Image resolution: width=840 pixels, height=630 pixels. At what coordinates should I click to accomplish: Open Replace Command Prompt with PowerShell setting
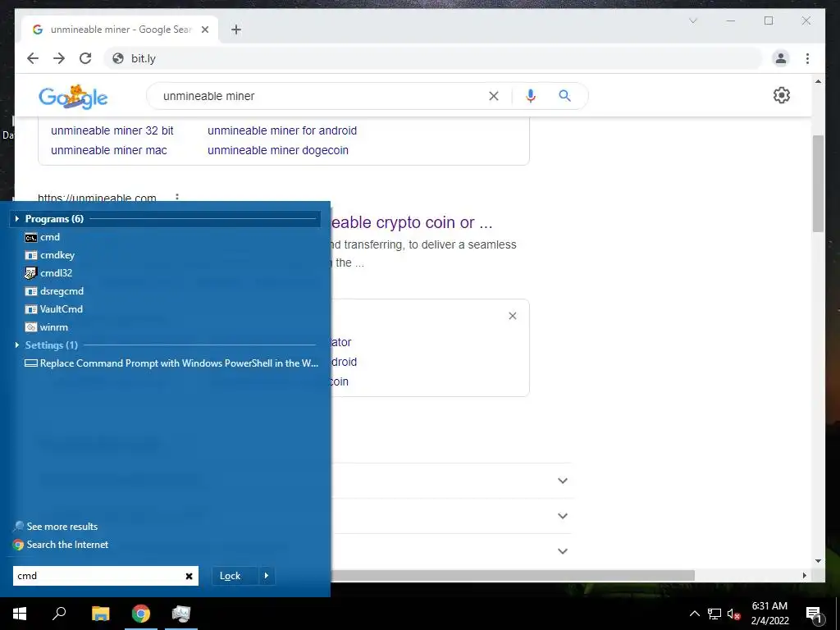pos(171,363)
